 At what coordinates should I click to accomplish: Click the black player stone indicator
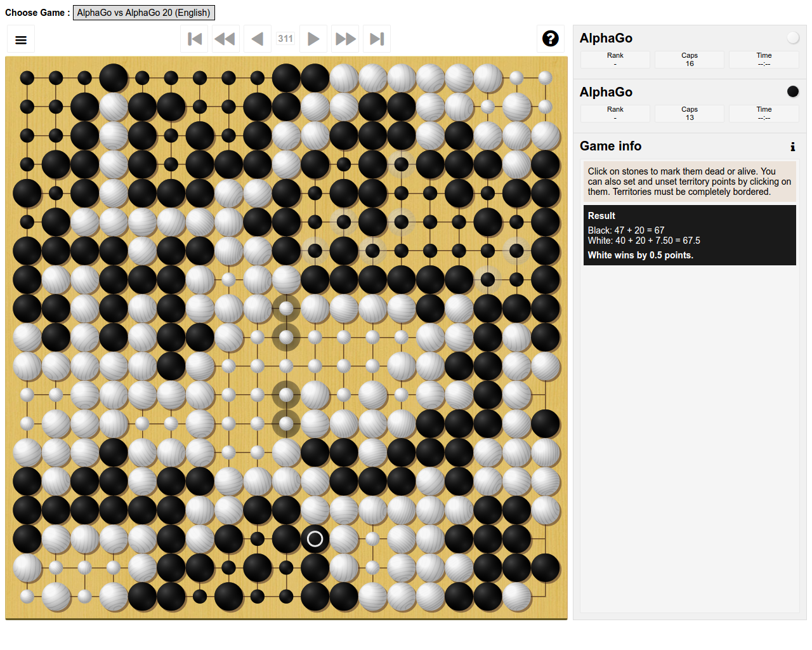pos(792,91)
